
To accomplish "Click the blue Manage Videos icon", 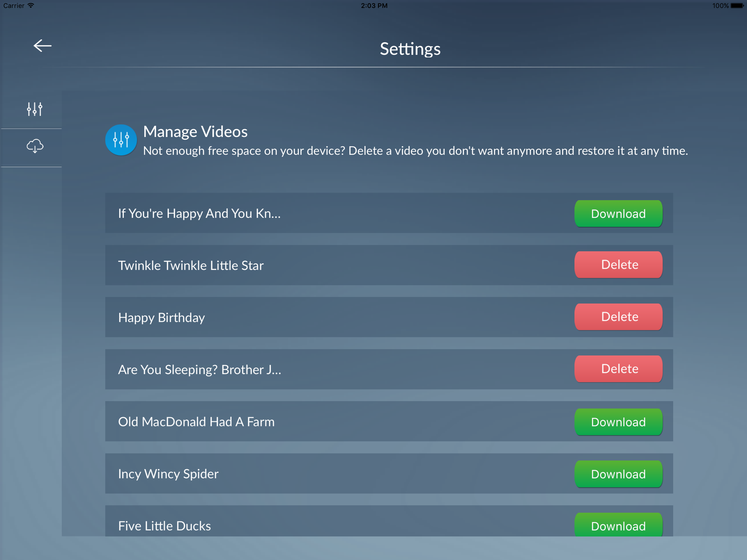I will coord(121,140).
